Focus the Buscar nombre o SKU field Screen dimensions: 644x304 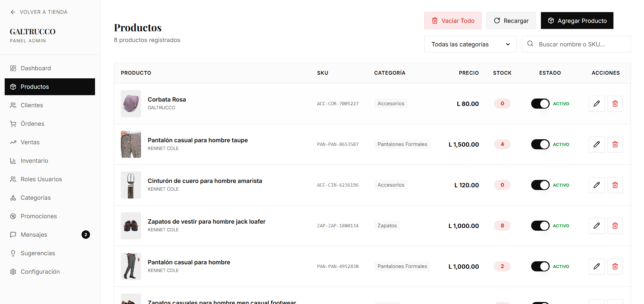click(x=581, y=44)
